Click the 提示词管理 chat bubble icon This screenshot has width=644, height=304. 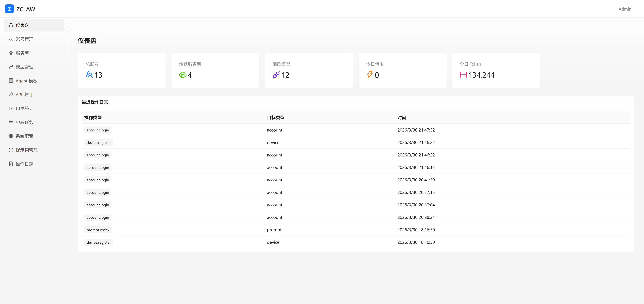coord(11,150)
